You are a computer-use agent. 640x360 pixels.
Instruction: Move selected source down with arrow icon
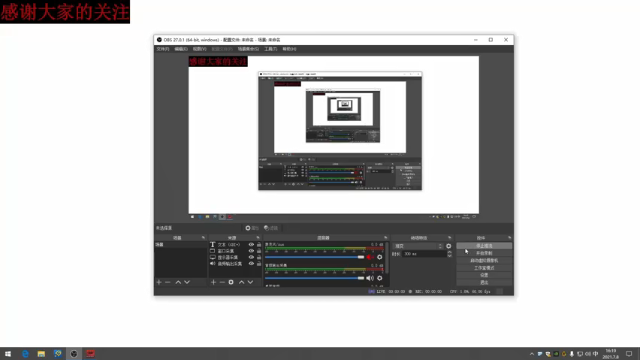pyautogui.click(x=250, y=282)
